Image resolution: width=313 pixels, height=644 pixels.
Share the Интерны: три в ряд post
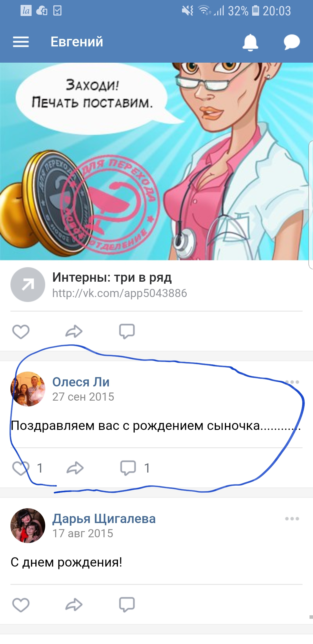coord(74,331)
